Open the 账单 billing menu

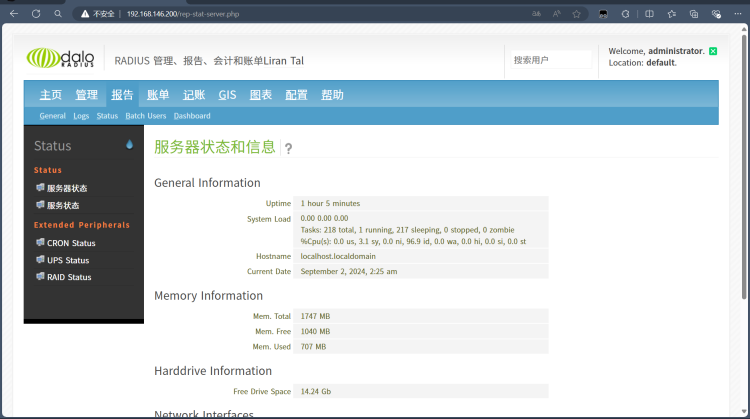[x=158, y=95]
